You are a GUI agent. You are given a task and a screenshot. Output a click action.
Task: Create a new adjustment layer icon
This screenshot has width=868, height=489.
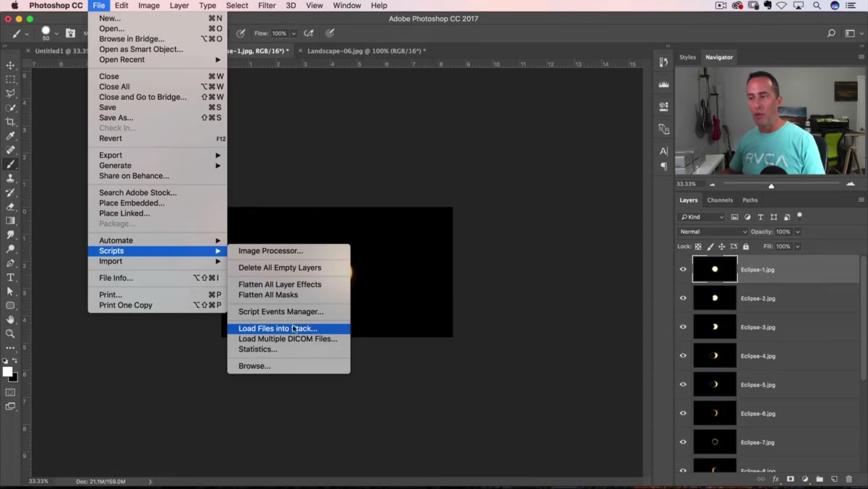tap(805, 479)
